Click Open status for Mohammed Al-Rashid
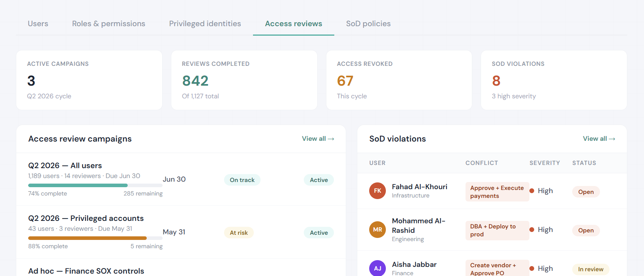Viewport: 644px width, 276px height. tap(586, 230)
